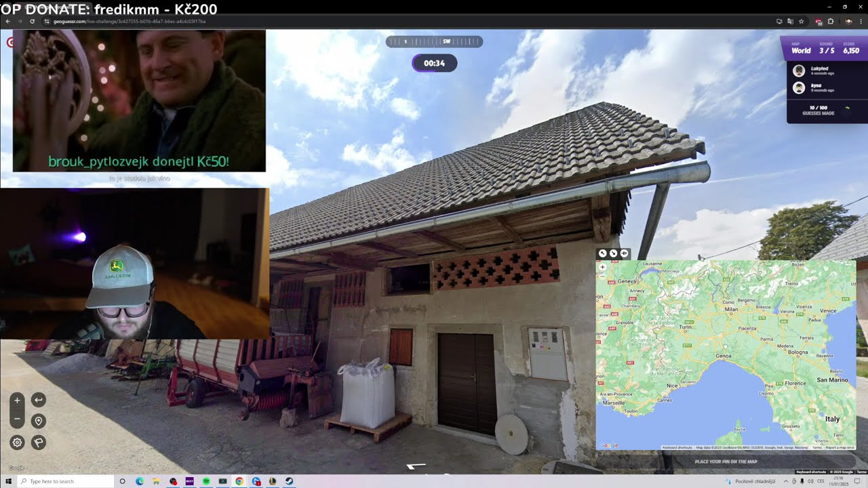
Task: Click Venice label on the guess map
Action: point(828,310)
